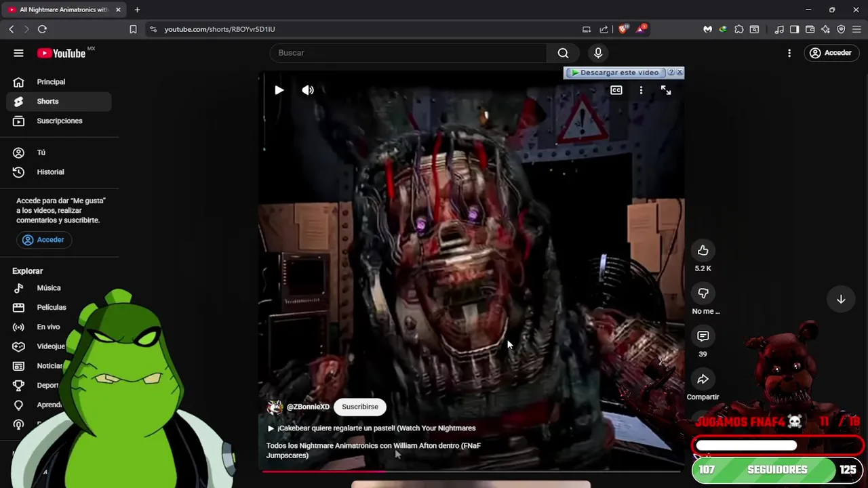Select Shorts in the sidebar
This screenshot has height=488, width=868.
click(60, 102)
